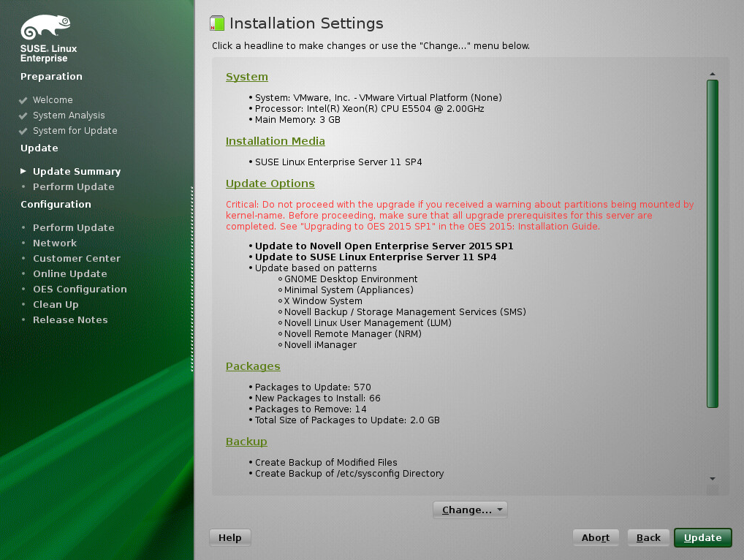The width and height of the screenshot is (744, 560).
Task: Click the red Critical warning text
Action: pyautogui.click(x=460, y=216)
